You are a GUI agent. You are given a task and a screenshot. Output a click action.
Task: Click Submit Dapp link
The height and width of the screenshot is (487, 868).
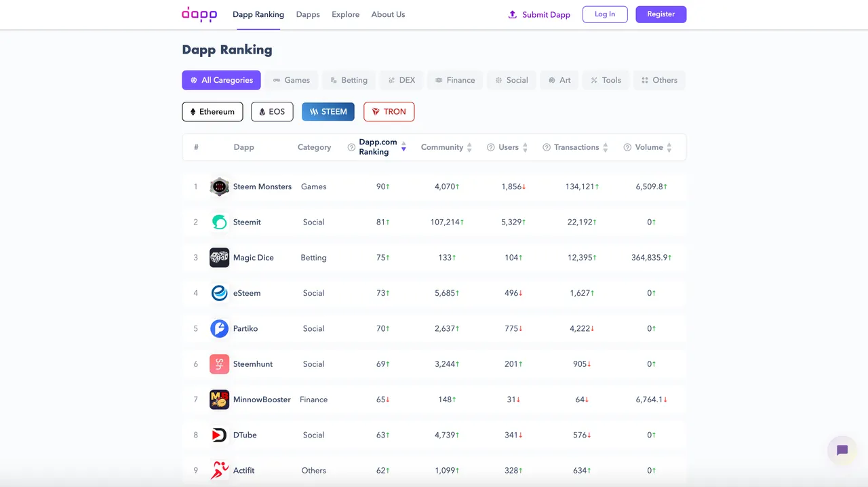pos(539,14)
